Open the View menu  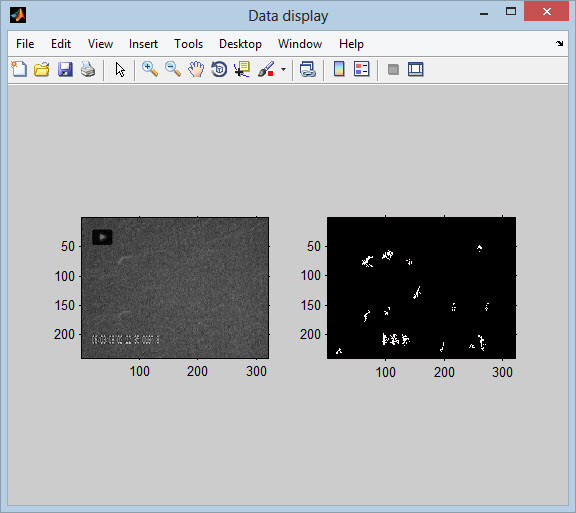[100, 44]
